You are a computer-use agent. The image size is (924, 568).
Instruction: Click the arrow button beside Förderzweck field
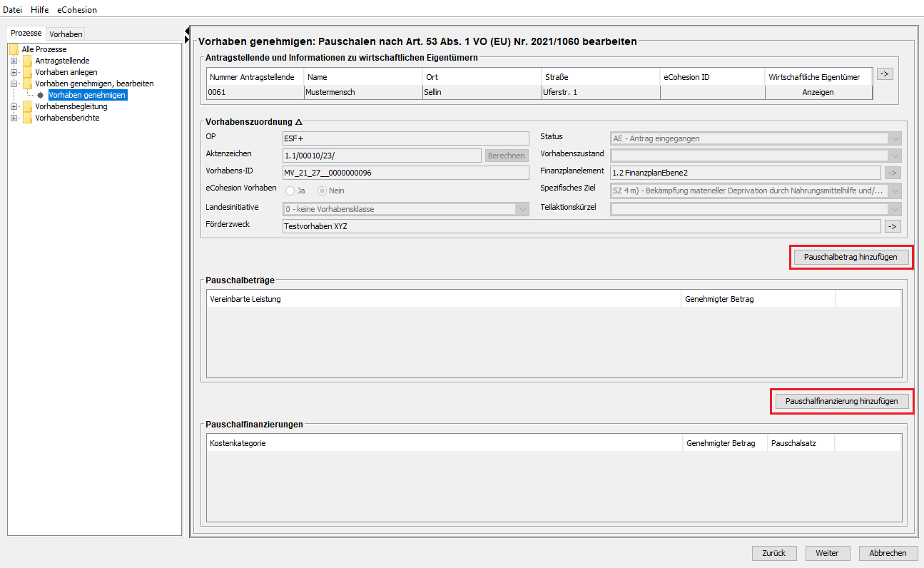click(892, 226)
